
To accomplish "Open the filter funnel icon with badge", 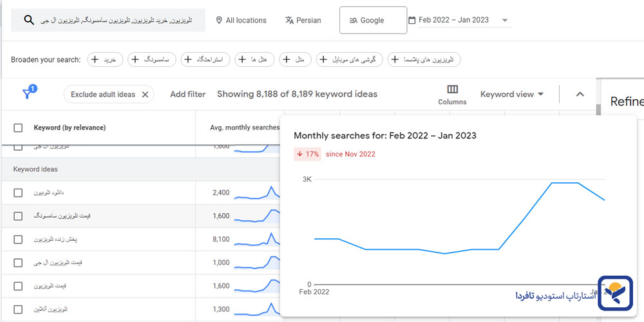I will [x=29, y=92].
